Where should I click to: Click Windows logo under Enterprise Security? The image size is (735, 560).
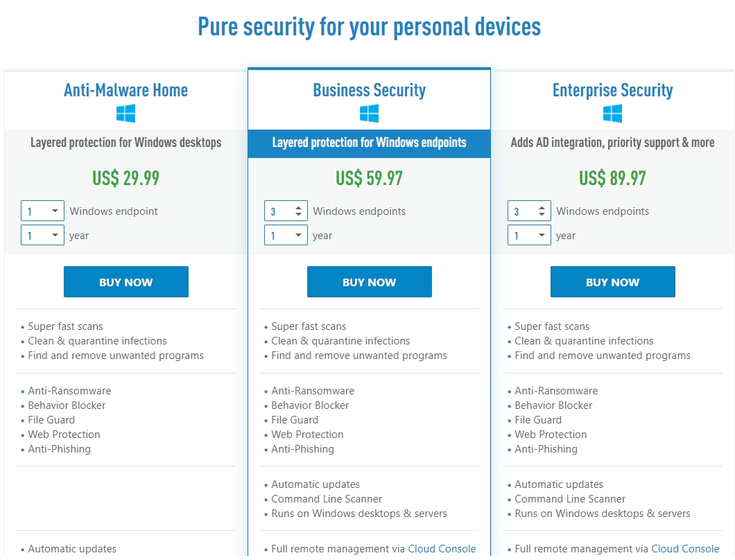tap(612, 114)
